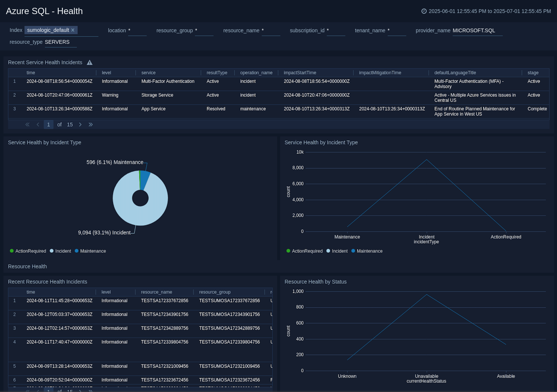The width and height of the screenshot is (557, 392).
Task: Select resource TESTSA172342889756
Action: click(165, 328)
